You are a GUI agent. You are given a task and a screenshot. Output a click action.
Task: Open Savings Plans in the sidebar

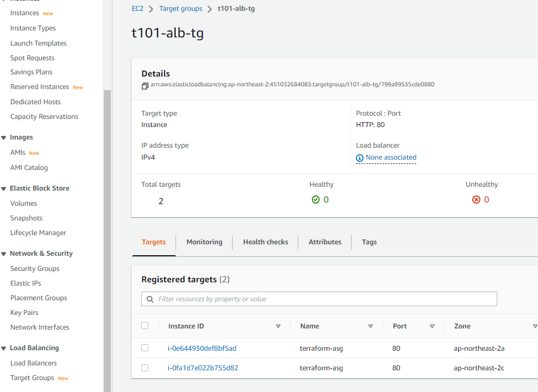click(x=31, y=72)
